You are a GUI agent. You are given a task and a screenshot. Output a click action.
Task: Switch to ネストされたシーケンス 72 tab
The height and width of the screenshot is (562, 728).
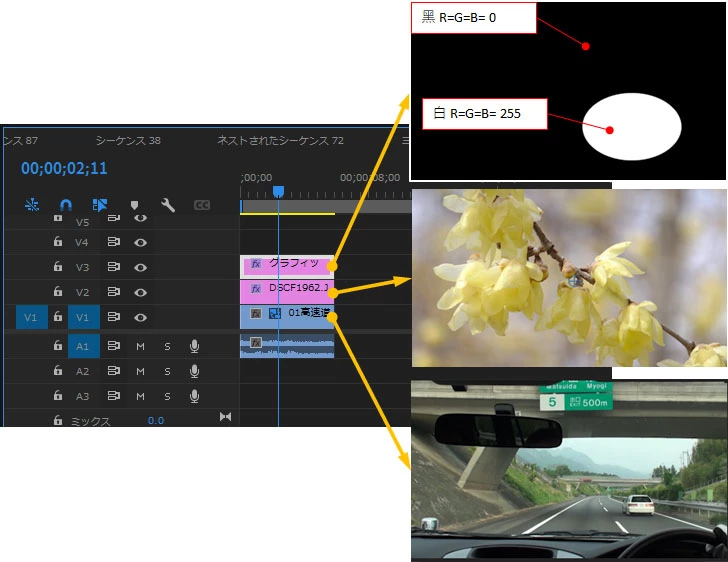tap(280, 140)
